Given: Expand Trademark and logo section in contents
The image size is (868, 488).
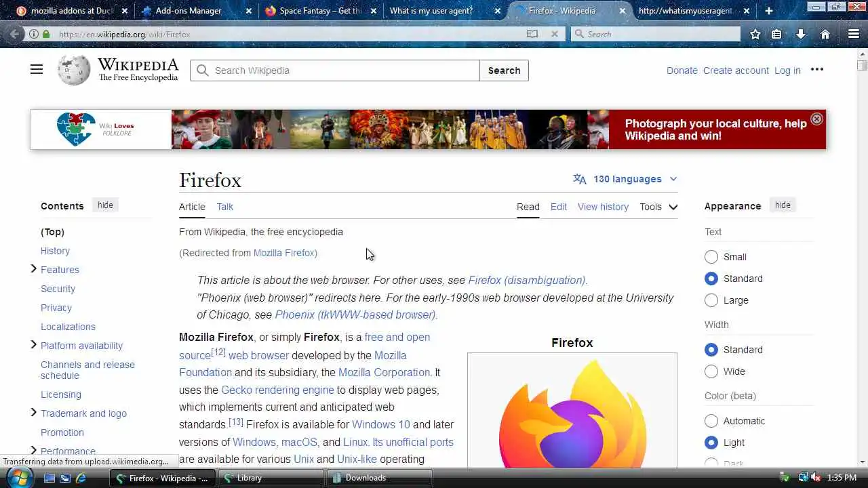Looking at the screenshot, I should pos(33,413).
